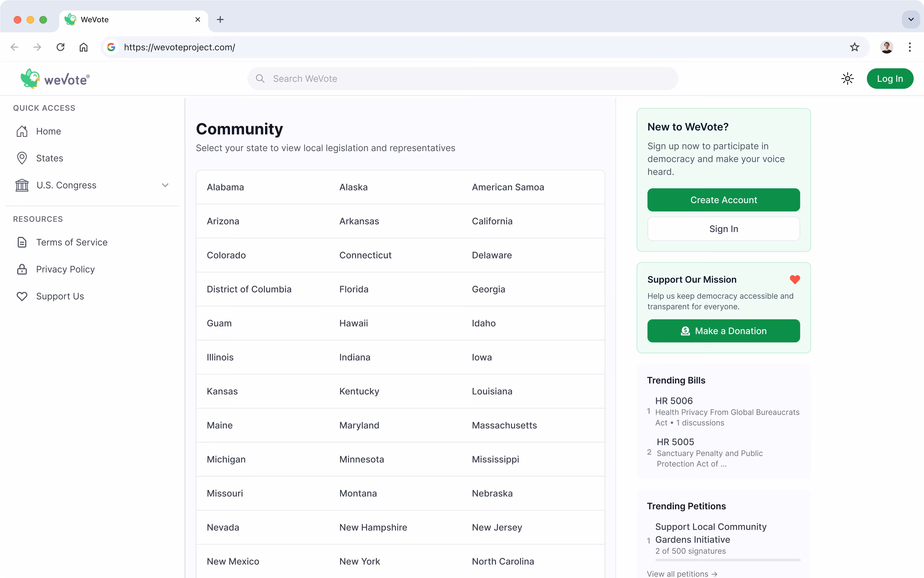Select American Samoa in the list
924x578 pixels.
click(x=508, y=187)
